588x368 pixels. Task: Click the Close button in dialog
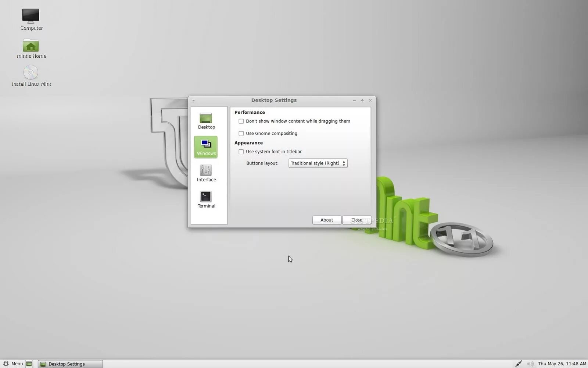pos(356,220)
